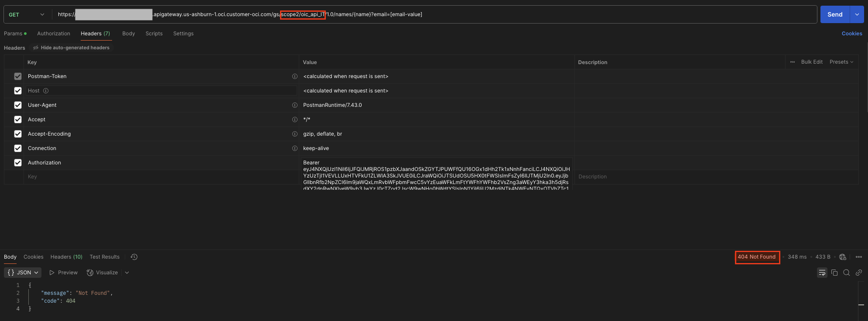Copy the response body with copy icon
868x321 pixels.
[834, 273]
